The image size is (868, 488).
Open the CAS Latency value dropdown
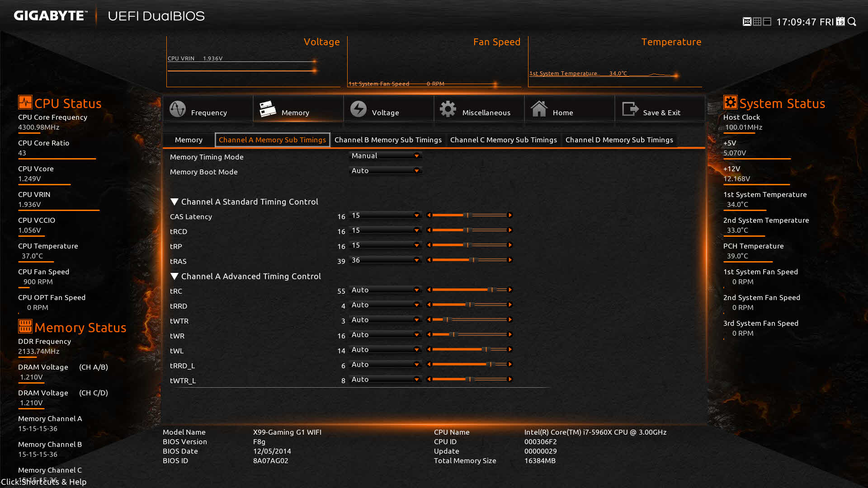386,215
